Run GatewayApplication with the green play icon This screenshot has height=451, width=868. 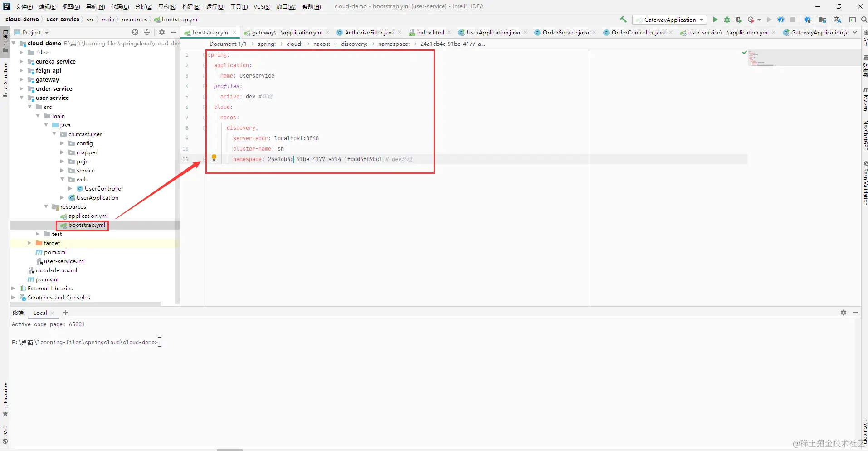point(715,20)
